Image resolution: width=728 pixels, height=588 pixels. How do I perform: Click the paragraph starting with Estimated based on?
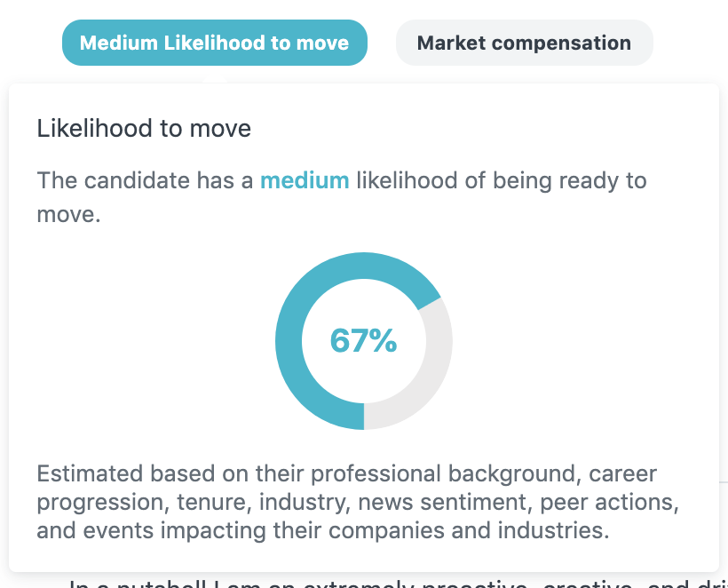click(x=358, y=502)
